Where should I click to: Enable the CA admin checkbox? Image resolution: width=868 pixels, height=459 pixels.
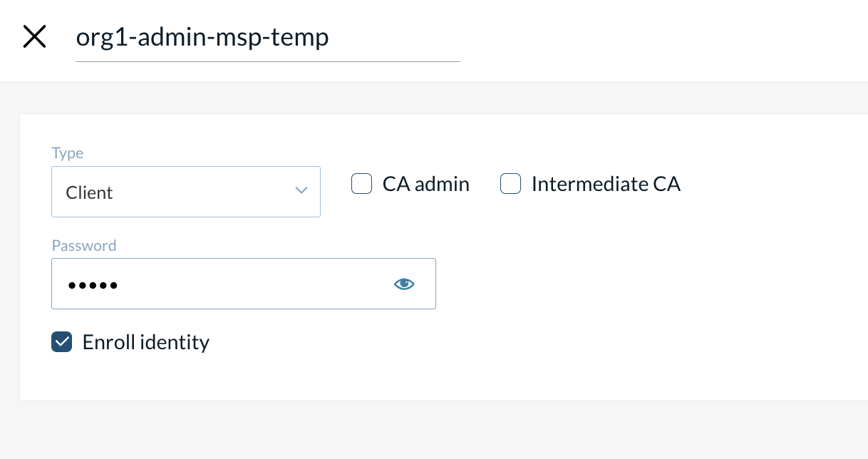point(362,184)
